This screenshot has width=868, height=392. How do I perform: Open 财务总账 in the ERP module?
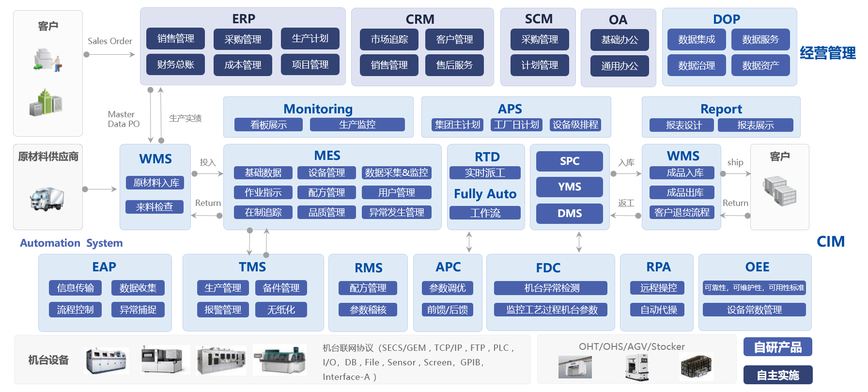click(175, 64)
